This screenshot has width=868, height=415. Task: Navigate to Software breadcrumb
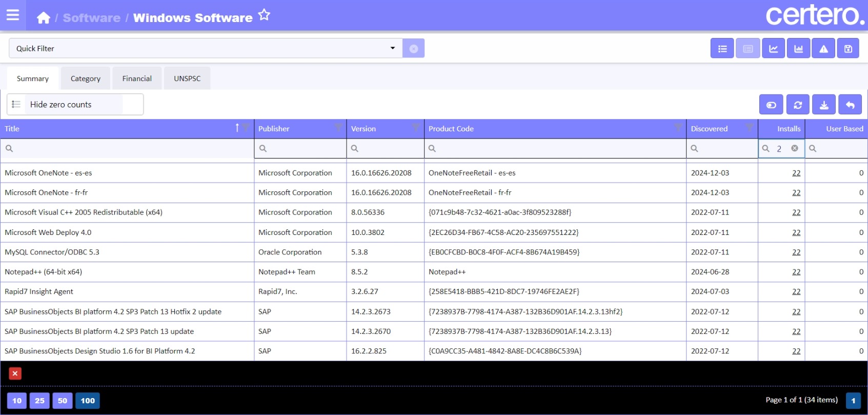(x=92, y=18)
